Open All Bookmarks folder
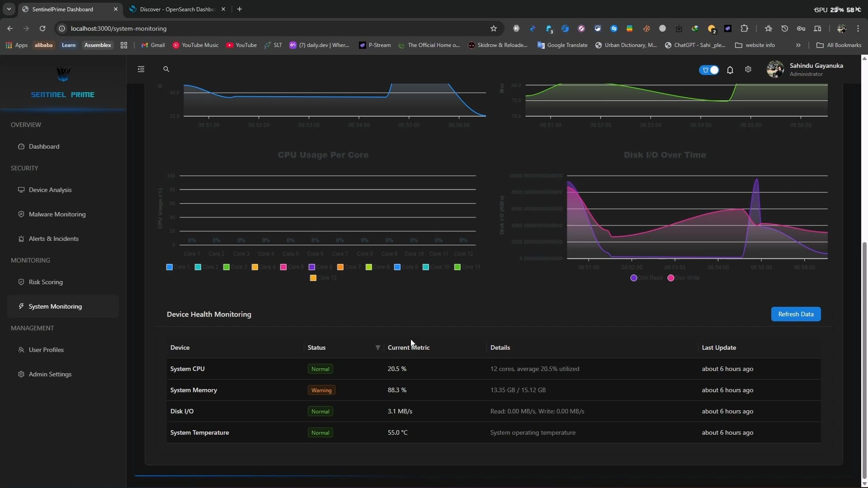The width and height of the screenshot is (868, 488). [x=839, y=45]
